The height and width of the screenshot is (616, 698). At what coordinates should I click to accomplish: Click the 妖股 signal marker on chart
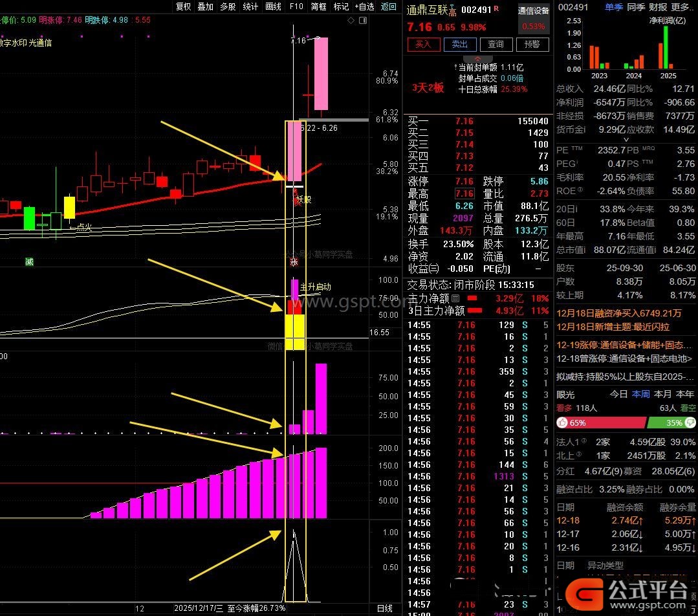pyautogui.click(x=303, y=200)
